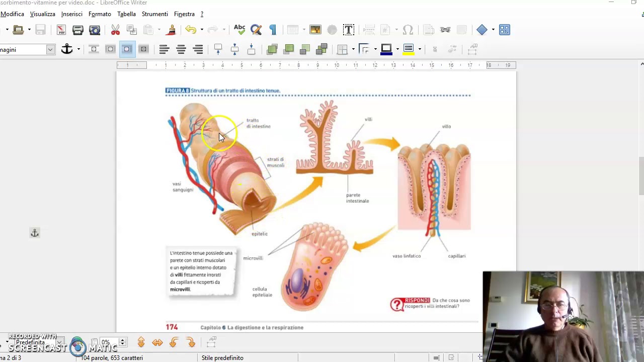Open the anchor type dropdown arrow
644x362 pixels.
78,49
